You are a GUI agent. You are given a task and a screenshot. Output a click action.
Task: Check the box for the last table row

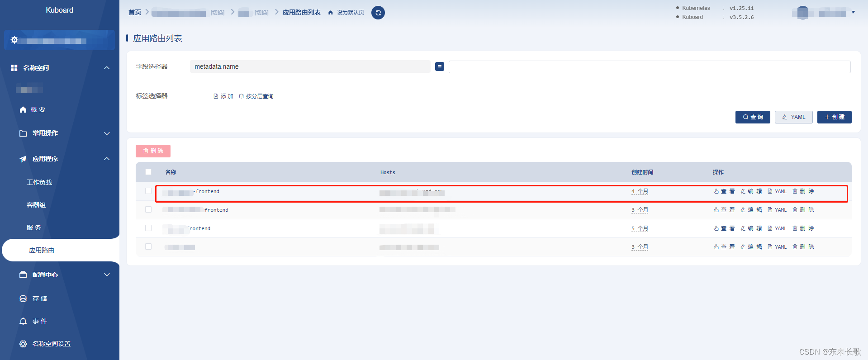148,246
